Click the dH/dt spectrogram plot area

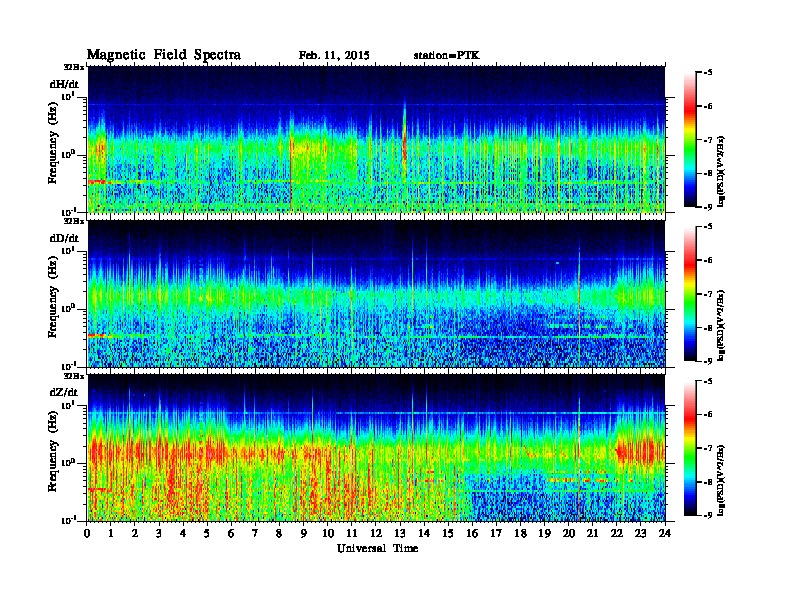(376, 139)
